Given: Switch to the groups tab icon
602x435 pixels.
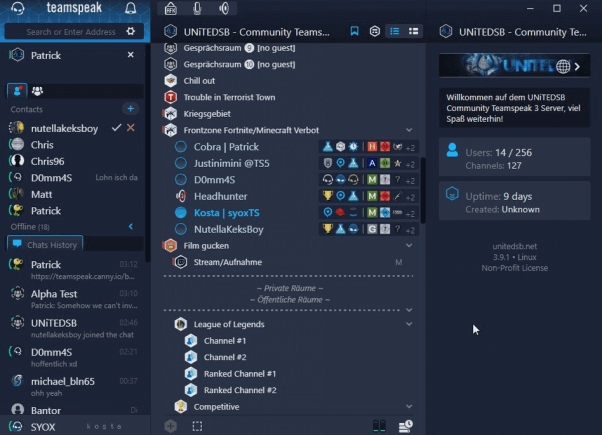Looking at the screenshot, I should click(x=37, y=91).
